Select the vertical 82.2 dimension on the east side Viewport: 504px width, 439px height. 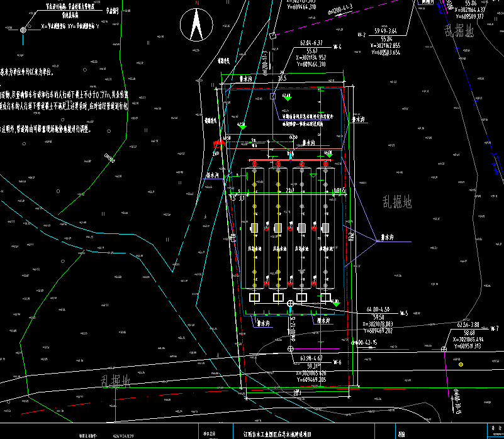coord(351,237)
